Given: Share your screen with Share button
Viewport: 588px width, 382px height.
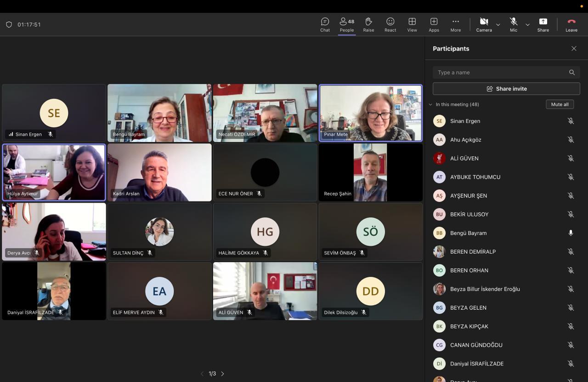Looking at the screenshot, I should (543, 24).
